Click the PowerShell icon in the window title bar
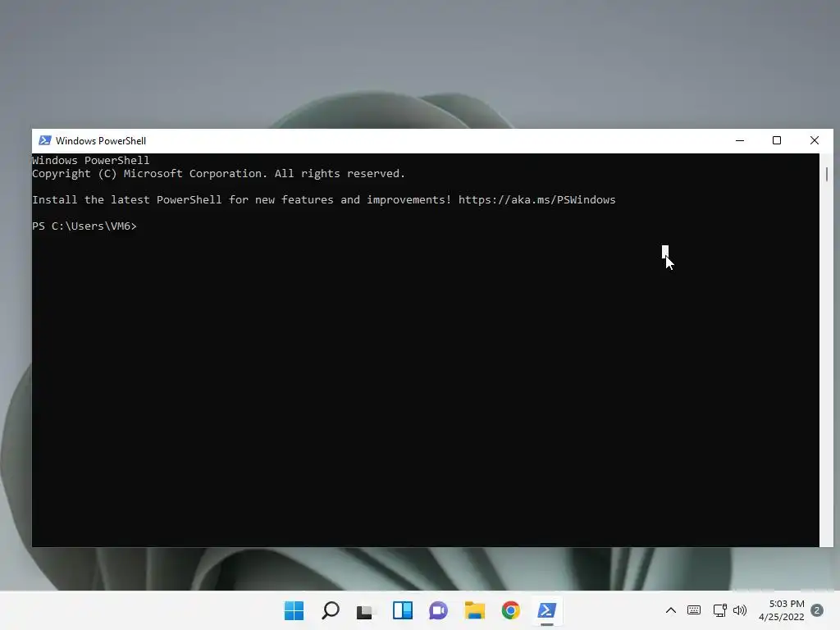The width and height of the screenshot is (840, 630). tap(45, 140)
